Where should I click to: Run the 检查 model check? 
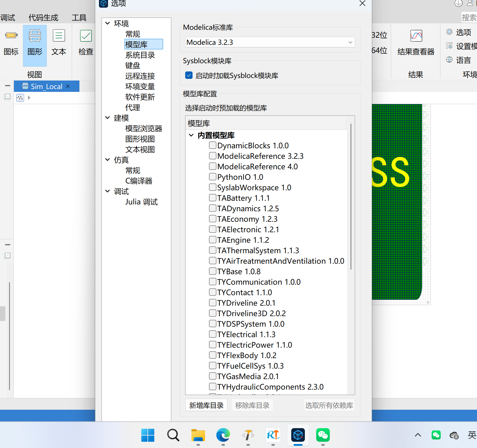coord(86,43)
